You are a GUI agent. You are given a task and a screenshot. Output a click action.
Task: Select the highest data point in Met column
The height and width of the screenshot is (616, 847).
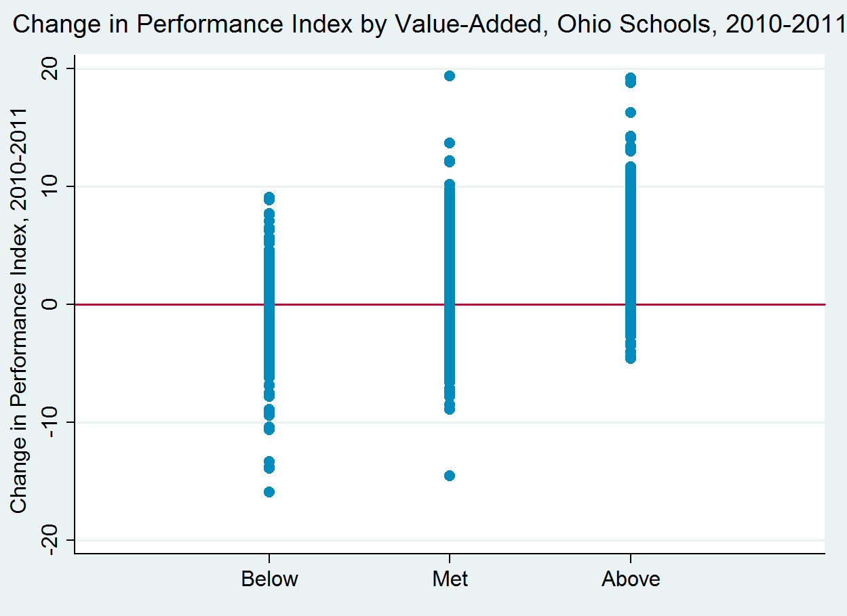pyautogui.click(x=449, y=76)
